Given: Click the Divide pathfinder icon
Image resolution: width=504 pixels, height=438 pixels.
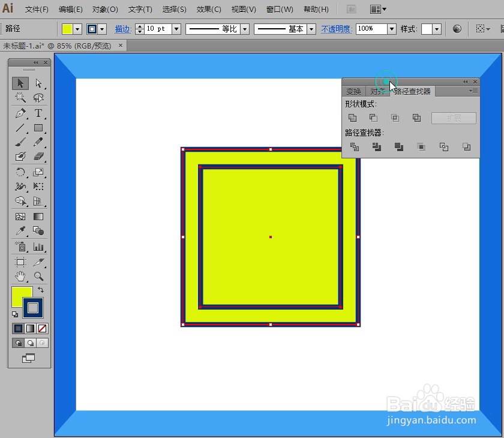Looking at the screenshot, I should tap(355, 147).
